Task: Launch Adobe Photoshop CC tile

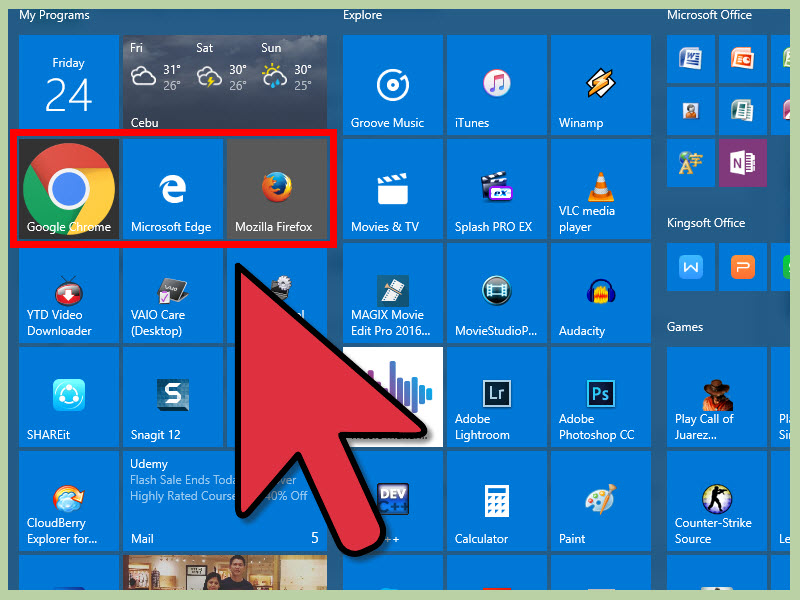Action: [x=601, y=397]
